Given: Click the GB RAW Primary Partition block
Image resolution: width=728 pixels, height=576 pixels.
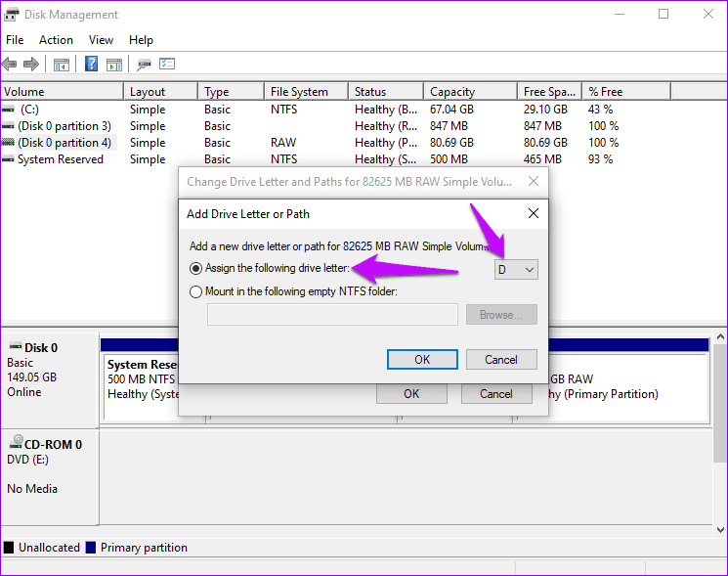Looking at the screenshot, I should pyautogui.click(x=627, y=386).
